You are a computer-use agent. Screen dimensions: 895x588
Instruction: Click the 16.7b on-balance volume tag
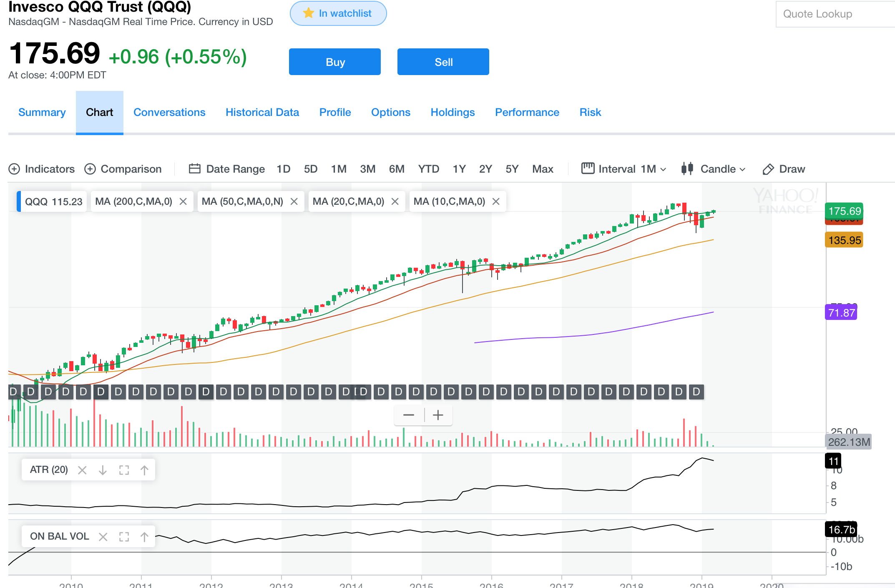tap(841, 530)
